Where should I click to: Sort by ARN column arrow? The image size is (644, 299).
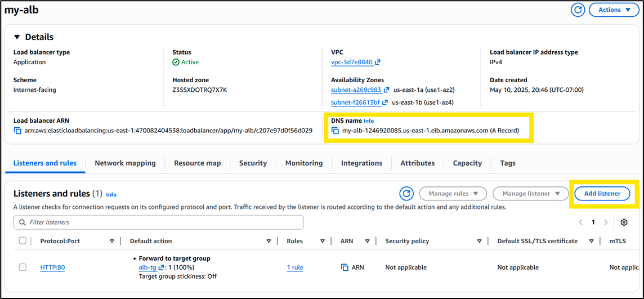pos(367,242)
